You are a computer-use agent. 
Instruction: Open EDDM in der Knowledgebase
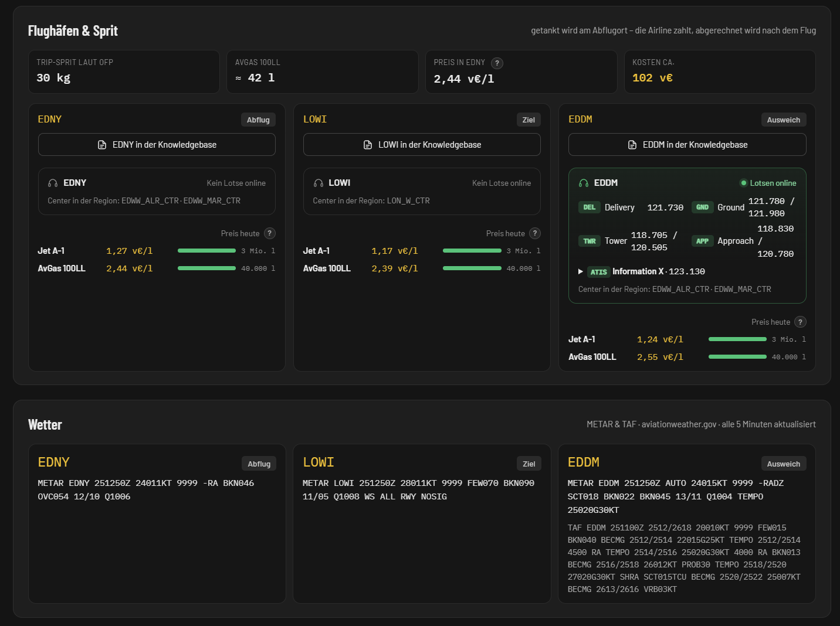click(687, 145)
